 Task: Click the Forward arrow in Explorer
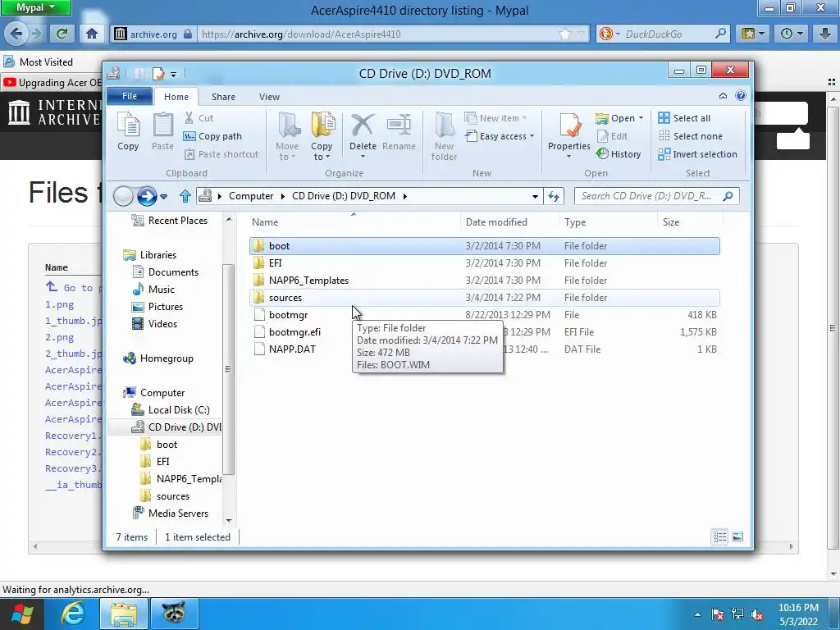point(147,196)
